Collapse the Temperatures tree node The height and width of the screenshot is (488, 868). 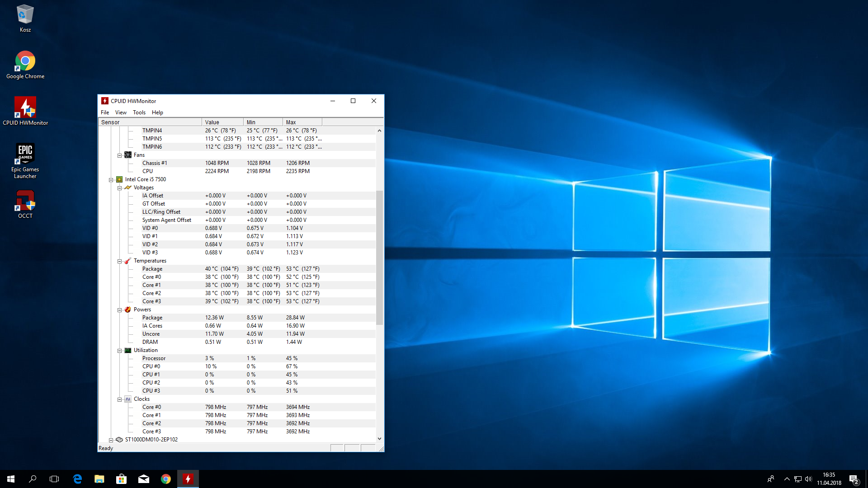120,261
